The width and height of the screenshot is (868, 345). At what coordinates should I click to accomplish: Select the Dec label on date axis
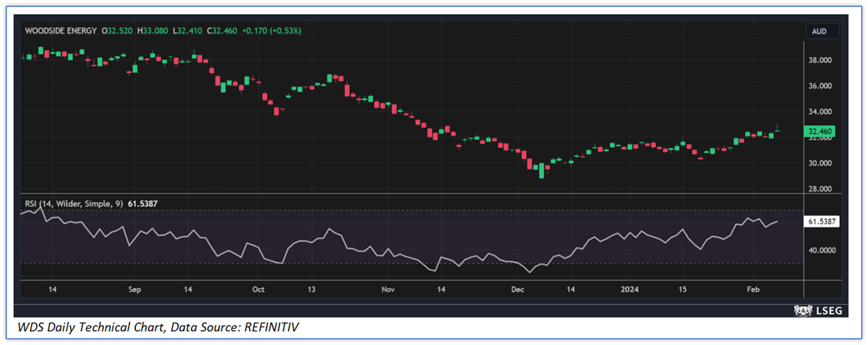517,289
